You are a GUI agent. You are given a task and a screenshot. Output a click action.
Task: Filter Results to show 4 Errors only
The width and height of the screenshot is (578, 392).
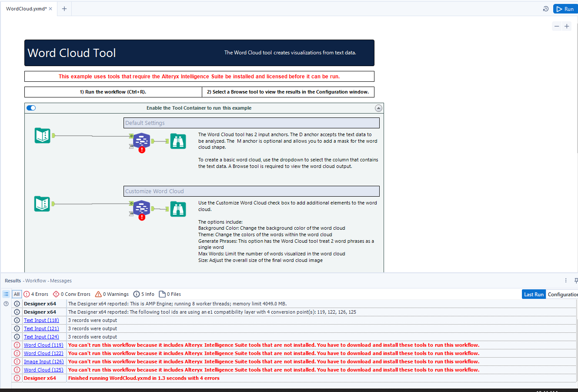point(36,294)
